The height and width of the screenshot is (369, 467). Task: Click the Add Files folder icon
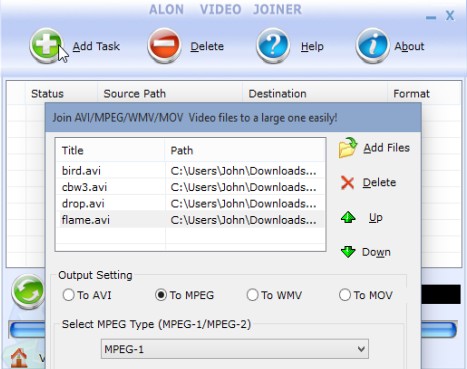(x=348, y=148)
